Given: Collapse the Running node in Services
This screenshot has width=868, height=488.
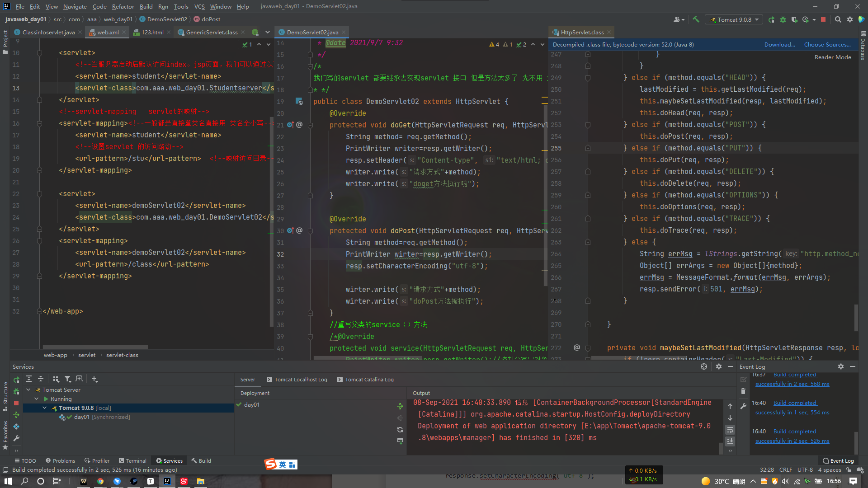Looking at the screenshot, I should tap(37, 399).
